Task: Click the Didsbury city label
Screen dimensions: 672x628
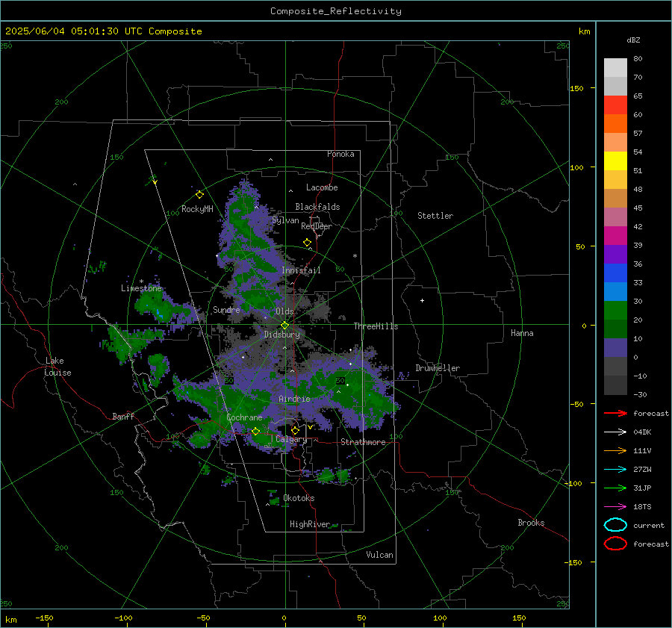Action: click(x=282, y=335)
